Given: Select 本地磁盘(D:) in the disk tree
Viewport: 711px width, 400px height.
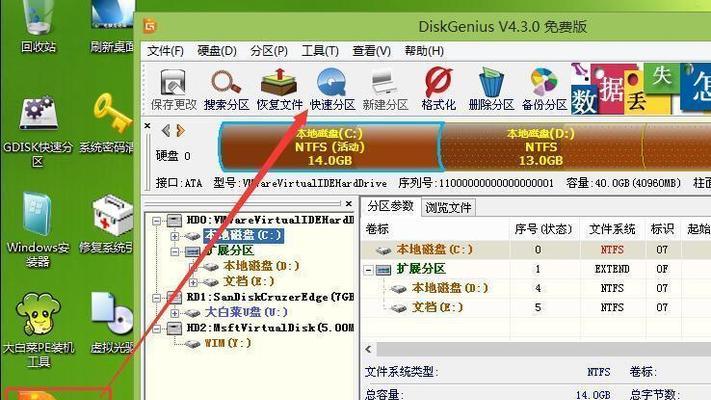Looking at the screenshot, I should [261, 266].
